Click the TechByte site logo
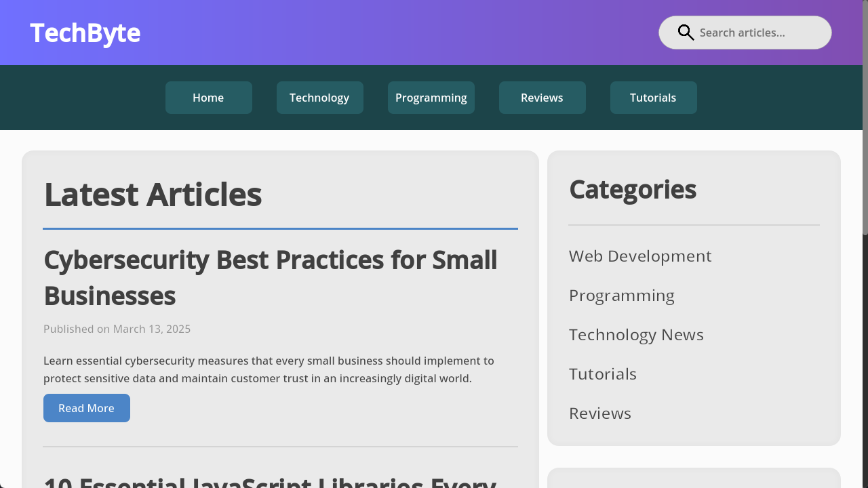Viewport: 868px width, 488px height. click(85, 33)
